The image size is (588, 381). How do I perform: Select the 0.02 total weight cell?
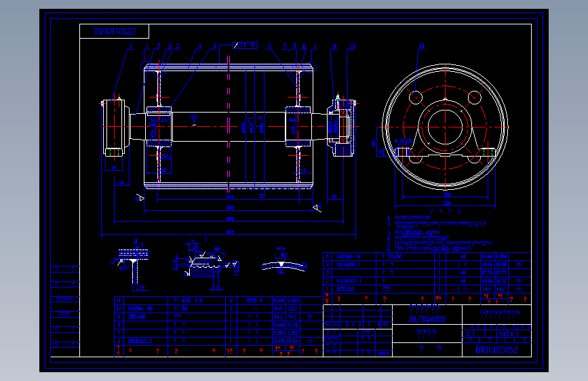pos(293,308)
